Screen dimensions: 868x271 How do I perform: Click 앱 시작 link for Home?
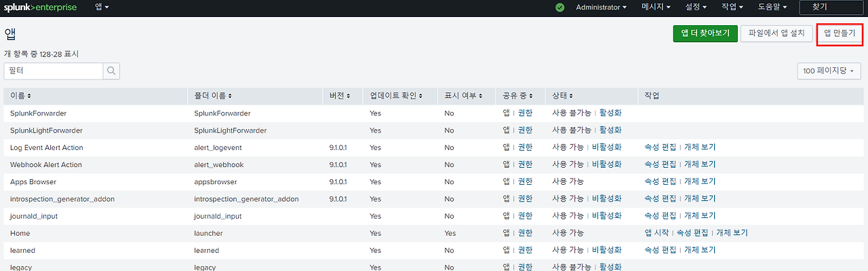[x=656, y=233]
